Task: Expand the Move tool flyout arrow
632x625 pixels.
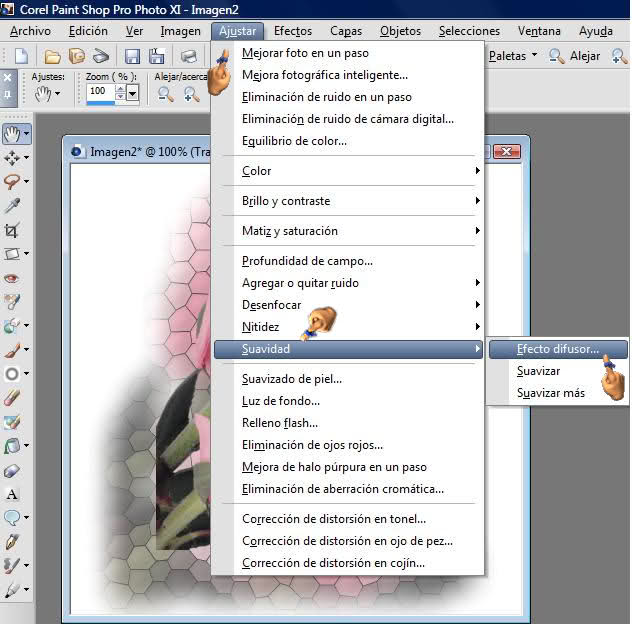Action: 26,157
